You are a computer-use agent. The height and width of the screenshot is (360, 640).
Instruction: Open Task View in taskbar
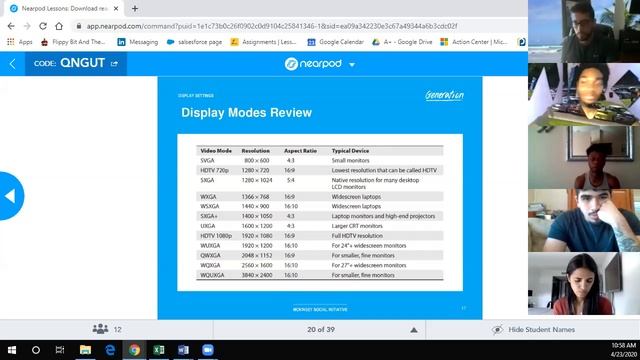[60, 350]
